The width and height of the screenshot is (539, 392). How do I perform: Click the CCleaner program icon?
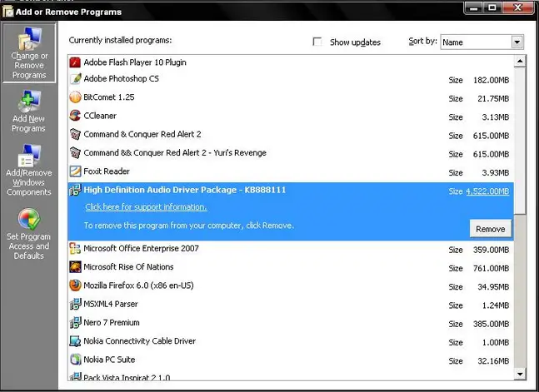(x=75, y=116)
